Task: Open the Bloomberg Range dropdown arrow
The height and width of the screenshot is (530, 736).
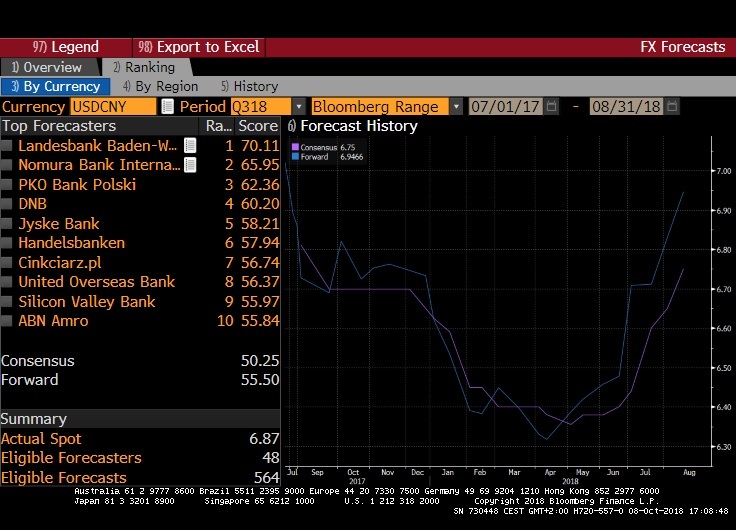Action: [456, 106]
